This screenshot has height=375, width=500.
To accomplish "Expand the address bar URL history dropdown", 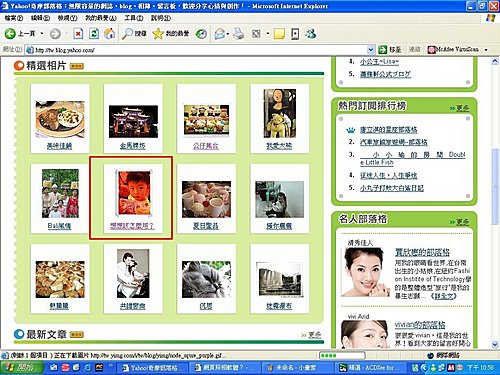I will point(371,50).
